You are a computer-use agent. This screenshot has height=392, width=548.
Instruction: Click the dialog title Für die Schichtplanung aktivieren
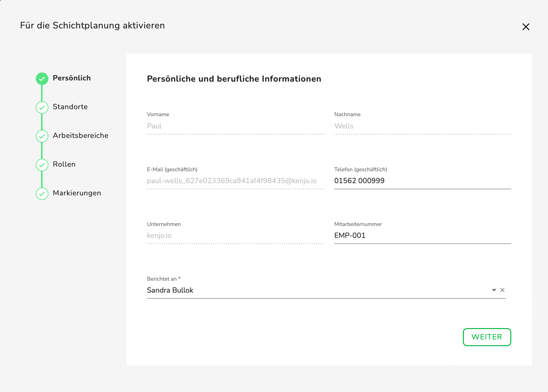(92, 25)
